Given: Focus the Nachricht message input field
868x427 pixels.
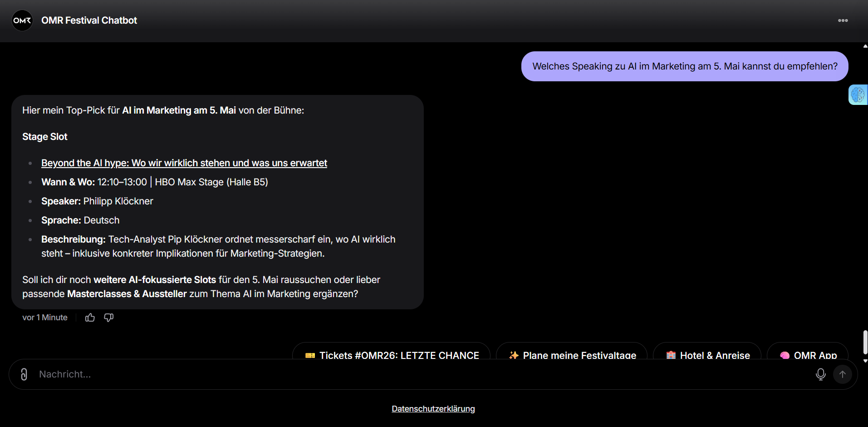Looking at the screenshot, I should click(x=422, y=374).
